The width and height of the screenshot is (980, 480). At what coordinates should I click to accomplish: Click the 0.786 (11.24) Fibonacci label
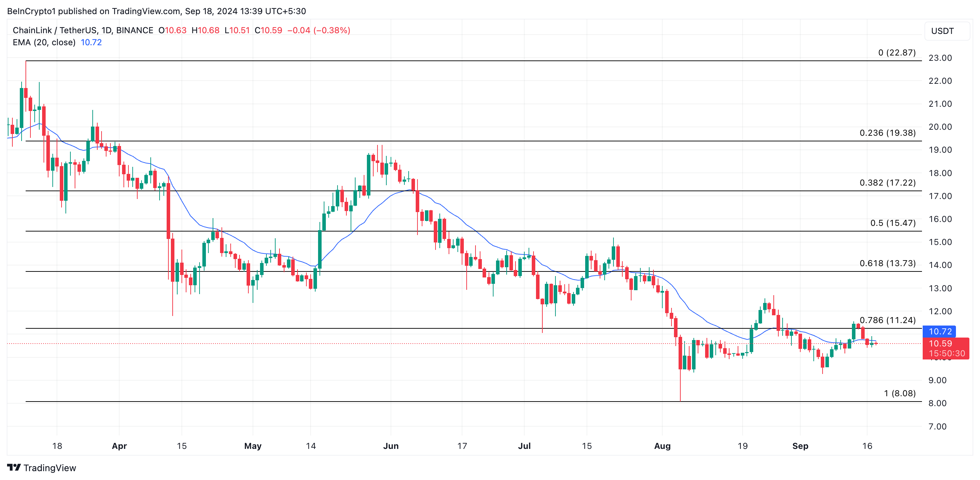coord(887,320)
